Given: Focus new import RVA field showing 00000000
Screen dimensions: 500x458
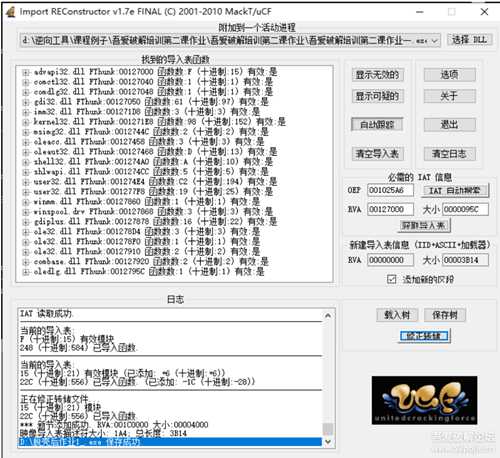Looking at the screenshot, I should (x=390, y=260).
